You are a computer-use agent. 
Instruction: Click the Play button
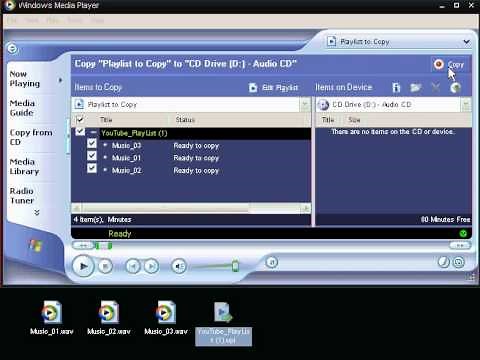click(x=83, y=266)
